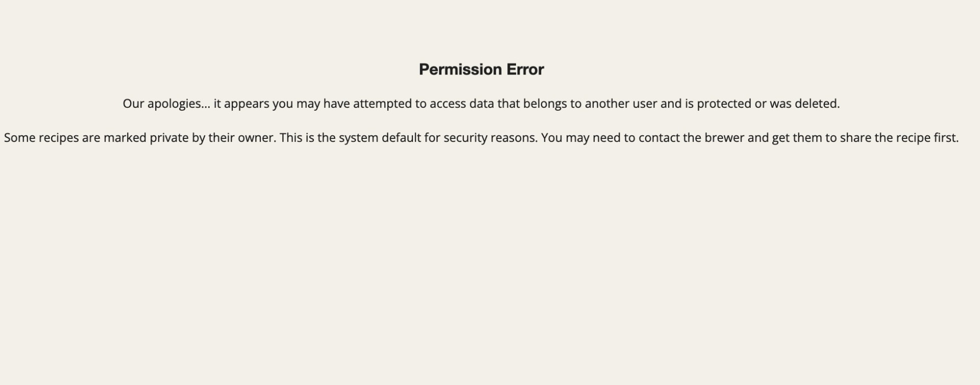
Task: Click the word "apologies" in the first line
Action: click(174, 104)
